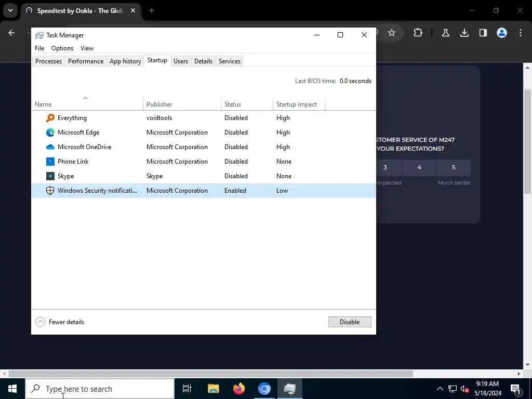532x399 pixels.
Task: Click the browser vertical scrollbar
Action: click(x=527, y=141)
